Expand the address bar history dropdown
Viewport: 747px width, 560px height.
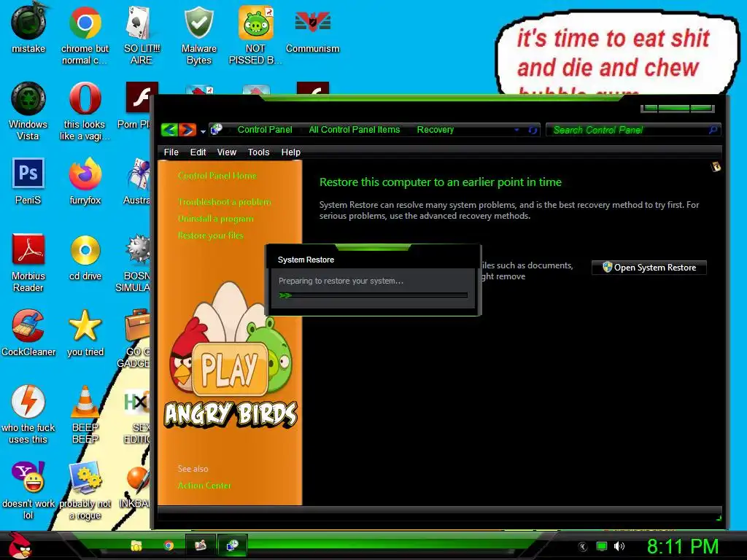[x=516, y=130]
